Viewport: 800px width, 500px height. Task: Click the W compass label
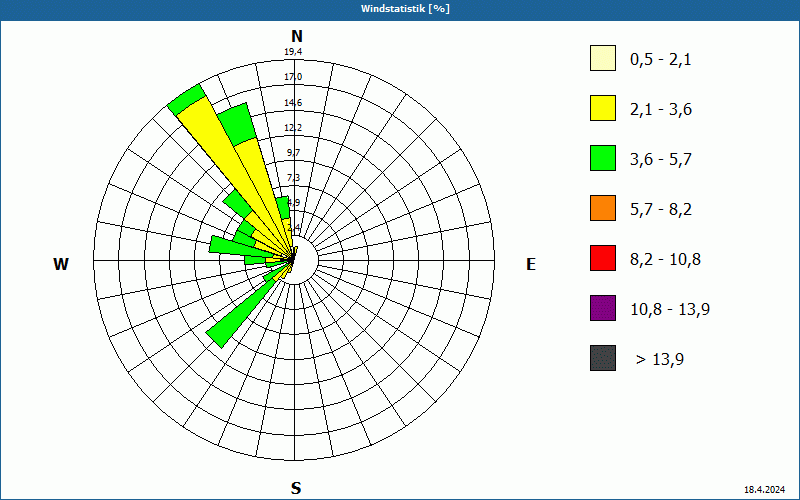61,264
